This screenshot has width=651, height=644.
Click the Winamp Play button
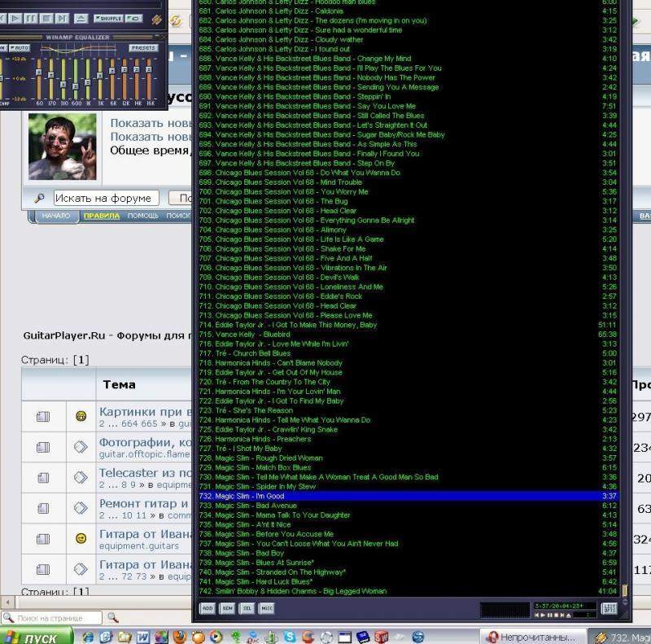tap(15, 19)
